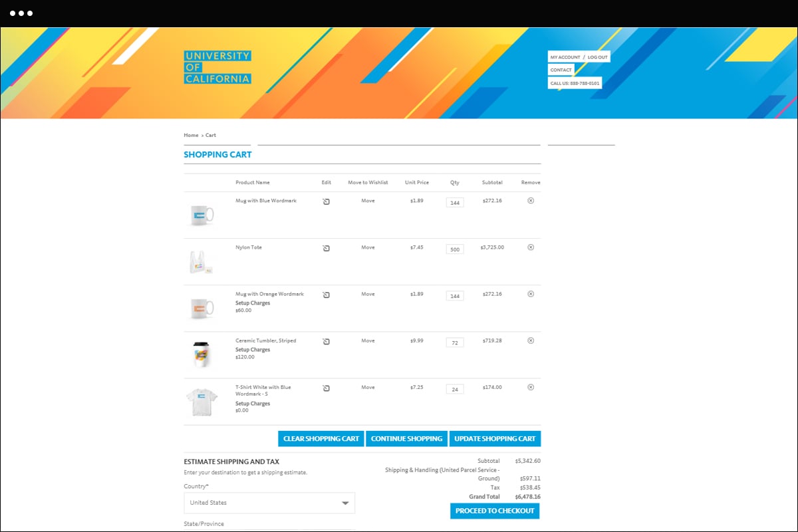Click edit icon for Nylon Tote
Viewport: 798px width, 532px height.
pyautogui.click(x=326, y=248)
